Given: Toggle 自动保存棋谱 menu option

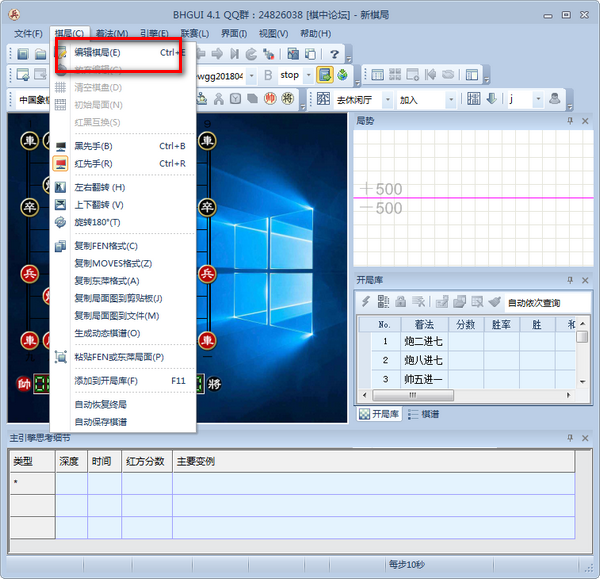Looking at the screenshot, I should [x=100, y=421].
